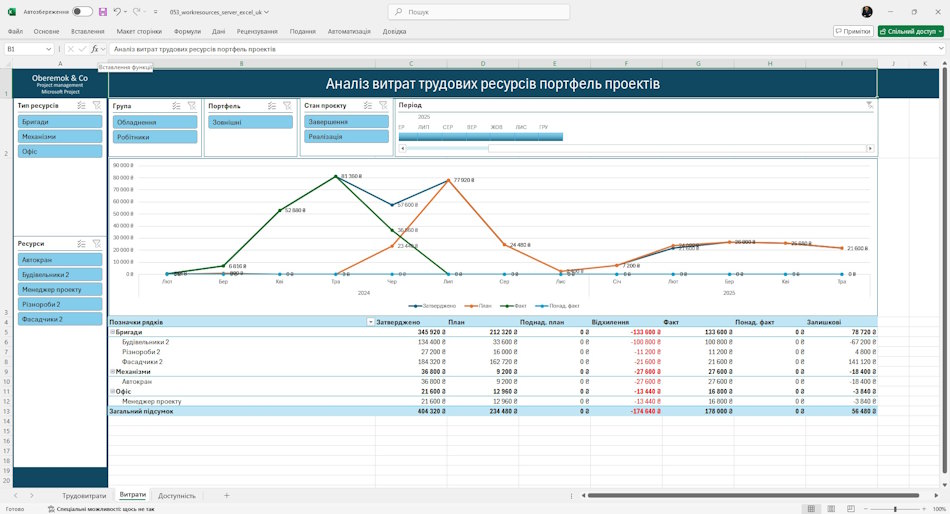Toggle the Бригади slicer item

[x=60, y=122]
